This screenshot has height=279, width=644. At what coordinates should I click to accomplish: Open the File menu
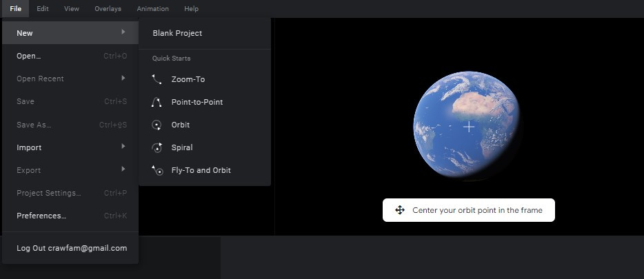(x=16, y=9)
